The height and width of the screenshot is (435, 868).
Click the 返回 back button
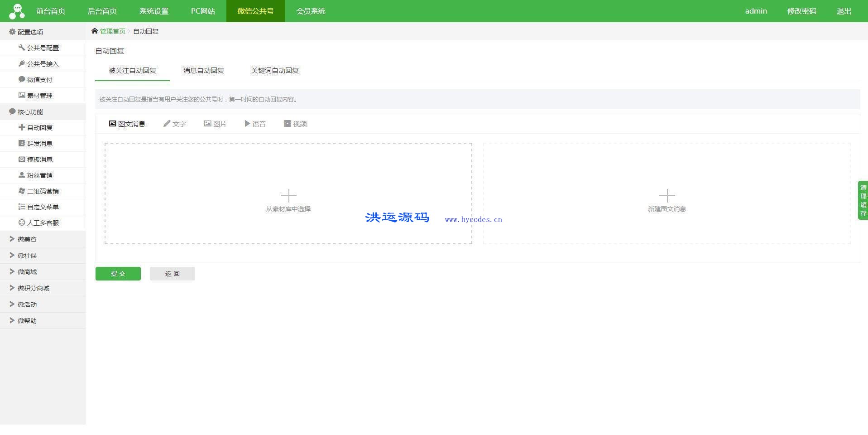point(173,274)
